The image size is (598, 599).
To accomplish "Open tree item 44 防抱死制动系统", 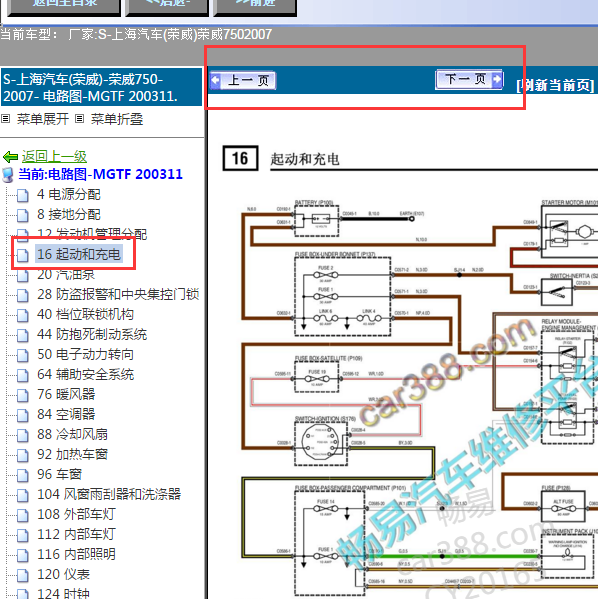I will [x=92, y=334].
